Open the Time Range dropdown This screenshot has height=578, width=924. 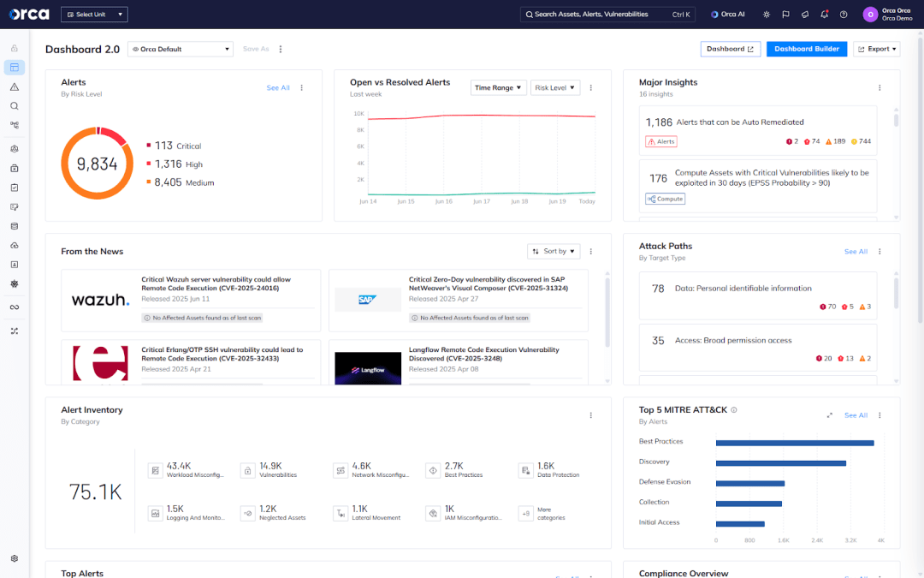[499, 88]
